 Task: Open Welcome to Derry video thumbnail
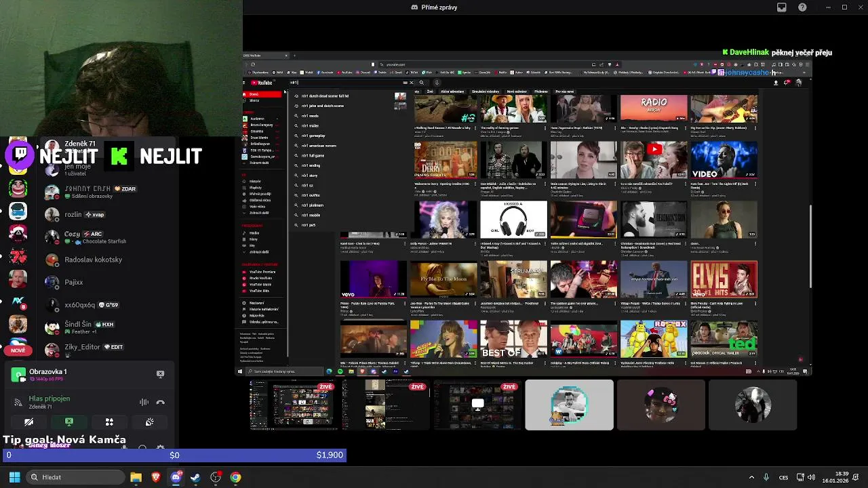click(x=446, y=159)
